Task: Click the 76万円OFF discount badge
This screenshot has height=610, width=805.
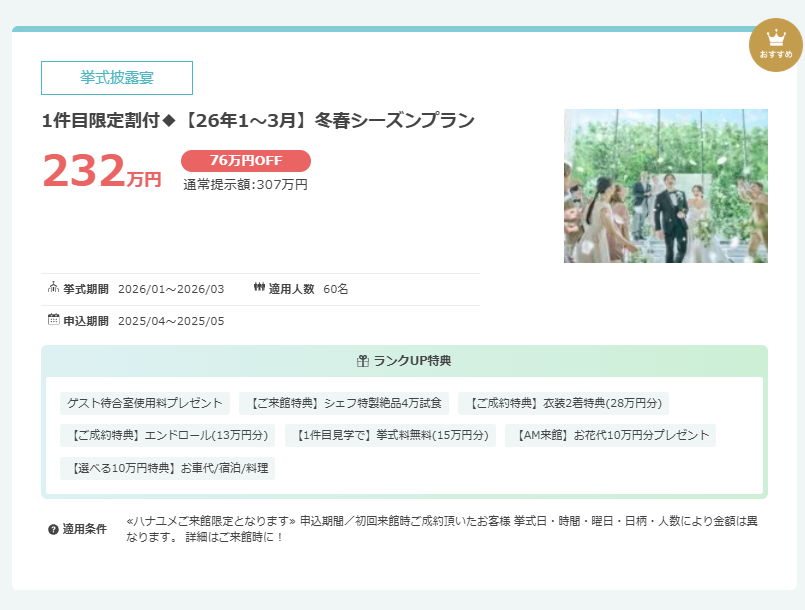Action: tap(246, 161)
